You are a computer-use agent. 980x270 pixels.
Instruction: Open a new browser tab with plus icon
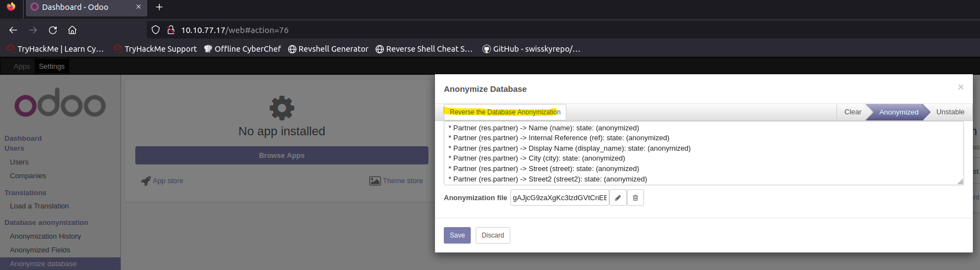pos(159,7)
